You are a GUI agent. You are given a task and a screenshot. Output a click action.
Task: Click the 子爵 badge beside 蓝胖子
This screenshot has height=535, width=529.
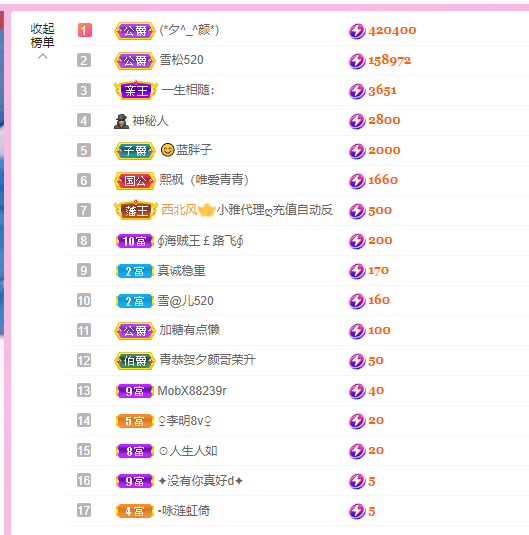135,150
